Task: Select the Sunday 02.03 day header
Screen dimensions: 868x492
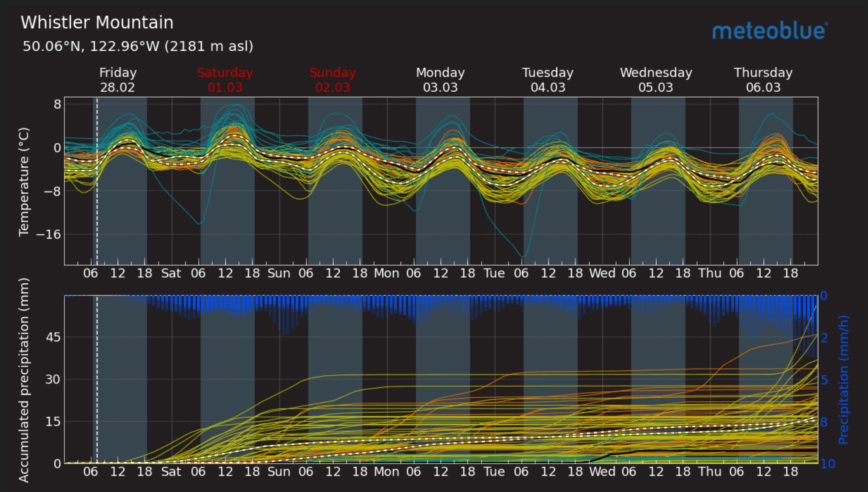Action: point(332,80)
